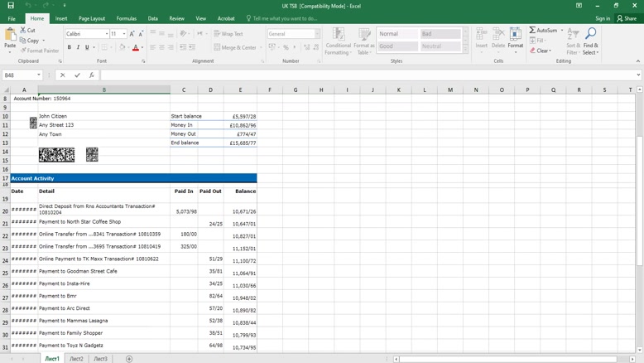Expand the Name Box dropdown showing B48

click(x=39, y=75)
